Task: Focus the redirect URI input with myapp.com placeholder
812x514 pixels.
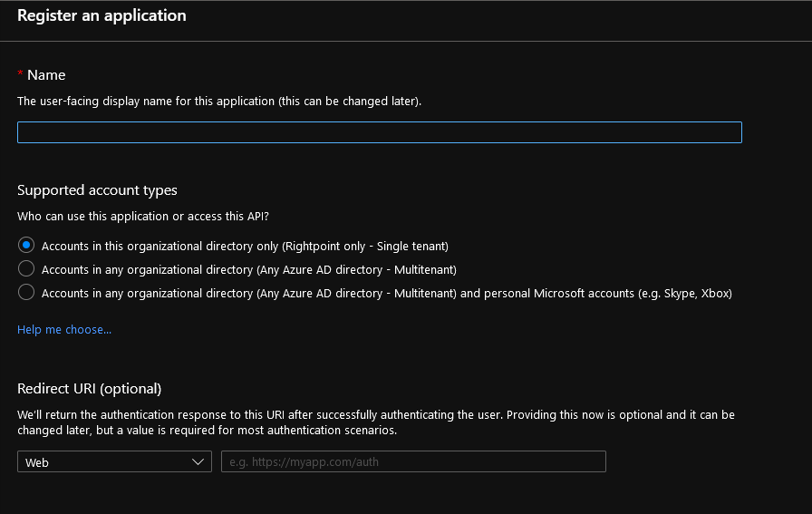Action: (413, 461)
